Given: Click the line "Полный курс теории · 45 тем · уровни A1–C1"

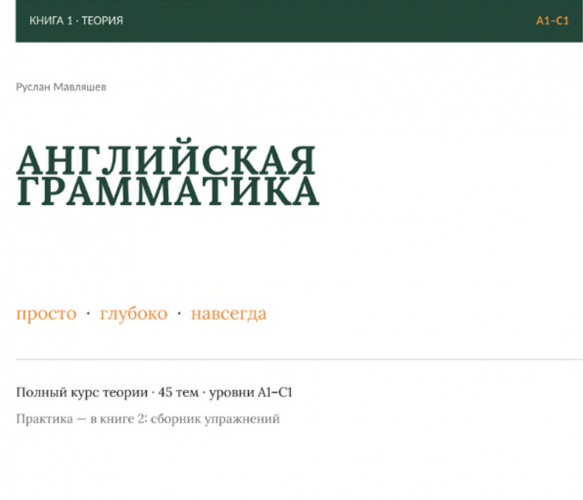Looking at the screenshot, I should click(154, 393).
